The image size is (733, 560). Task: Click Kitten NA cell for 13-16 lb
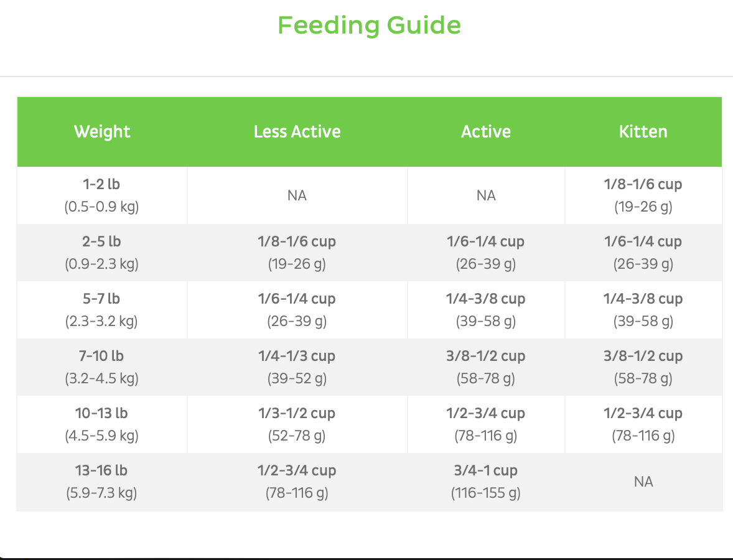click(643, 482)
